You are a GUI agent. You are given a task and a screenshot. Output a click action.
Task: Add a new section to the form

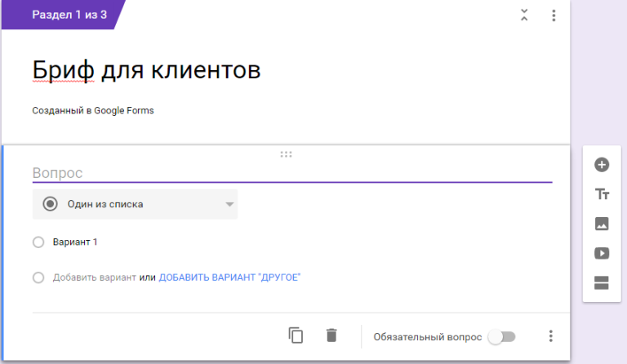tap(602, 282)
